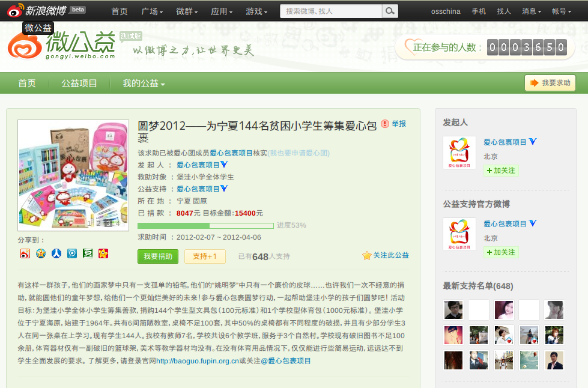588x388 pixels.
Task: Click the 搜索微博、找人 search input field
Action: (x=331, y=11)
